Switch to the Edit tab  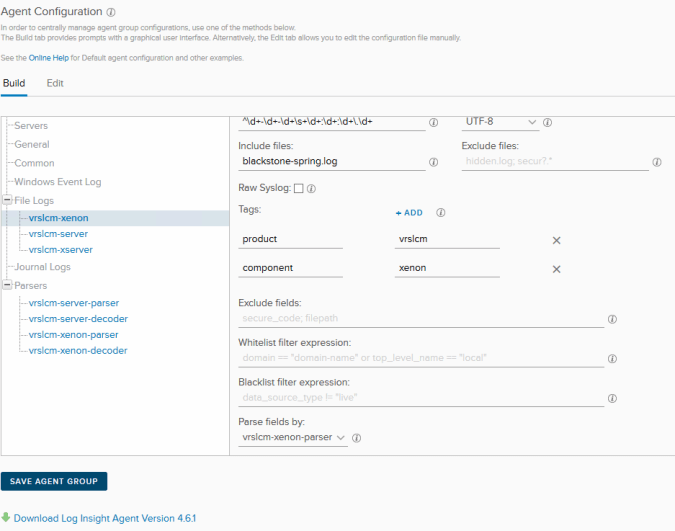click(55, 83)
